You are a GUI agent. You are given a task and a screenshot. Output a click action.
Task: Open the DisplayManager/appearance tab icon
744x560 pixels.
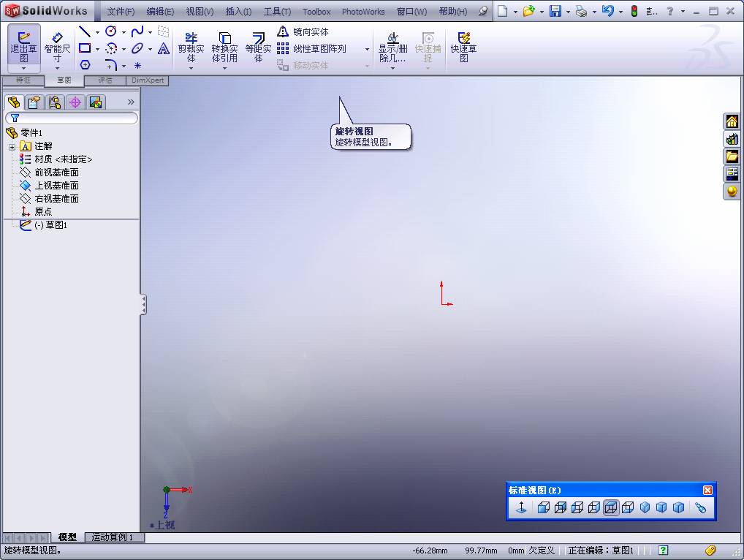click(x=95, y=102)
